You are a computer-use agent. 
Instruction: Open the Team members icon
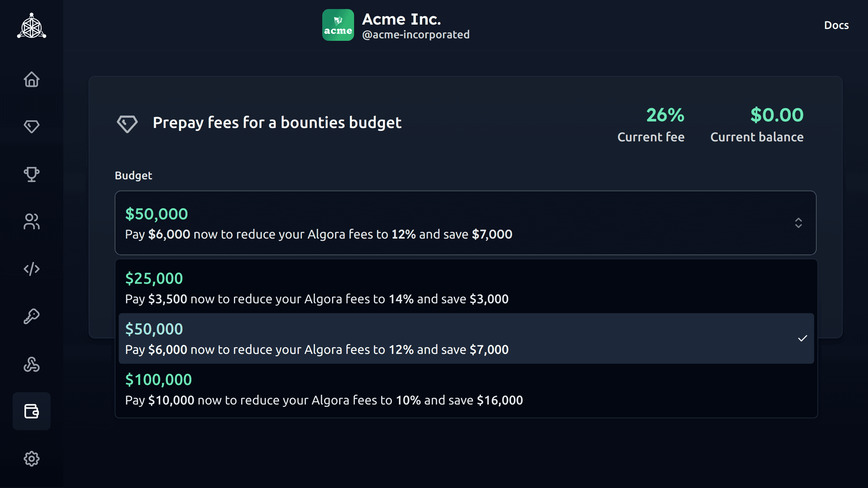pyautogui.click(x=31, y=222)
